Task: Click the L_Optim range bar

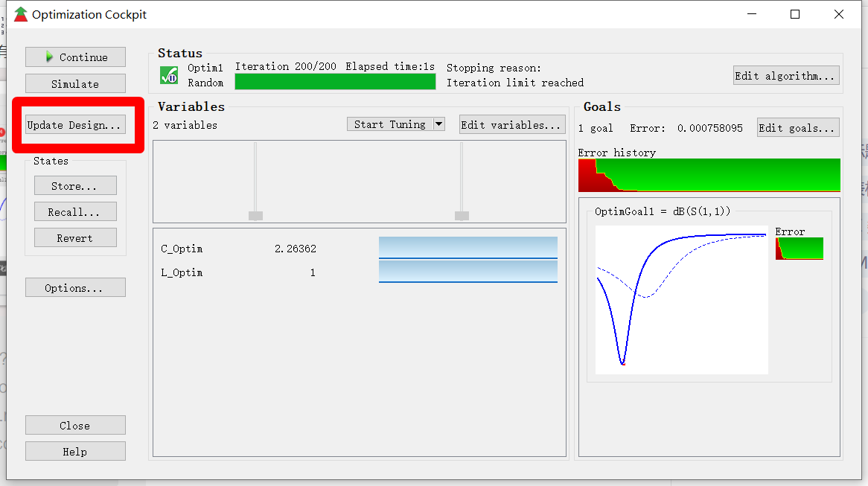Action: (467, 271)
